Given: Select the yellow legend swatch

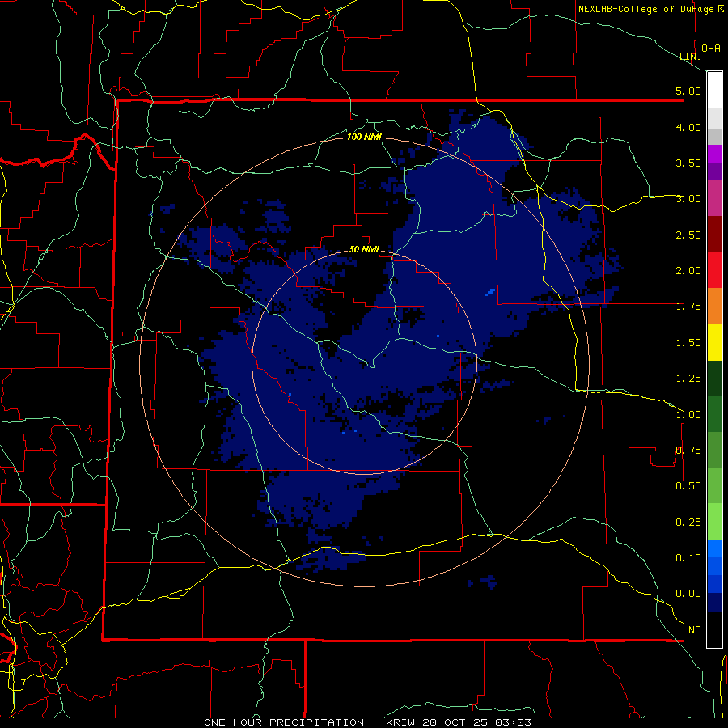Looking at the screenshot, I should 714,342.
